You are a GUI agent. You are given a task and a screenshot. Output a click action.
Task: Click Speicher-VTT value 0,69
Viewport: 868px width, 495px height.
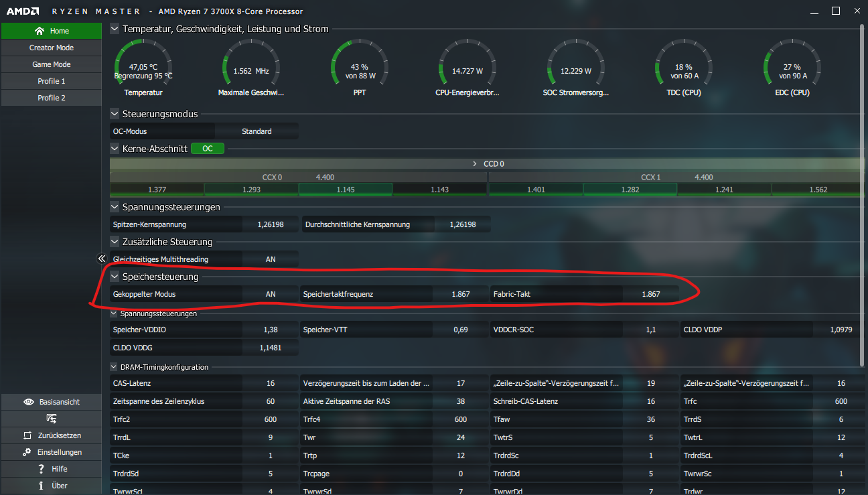pyautogui.click(x=461, y=330)
